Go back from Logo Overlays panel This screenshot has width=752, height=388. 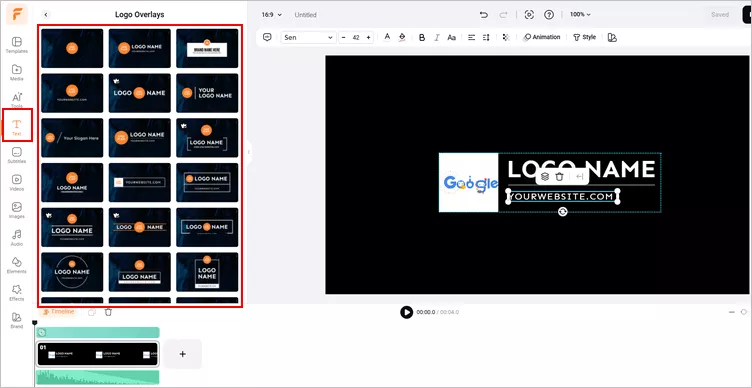46,15
